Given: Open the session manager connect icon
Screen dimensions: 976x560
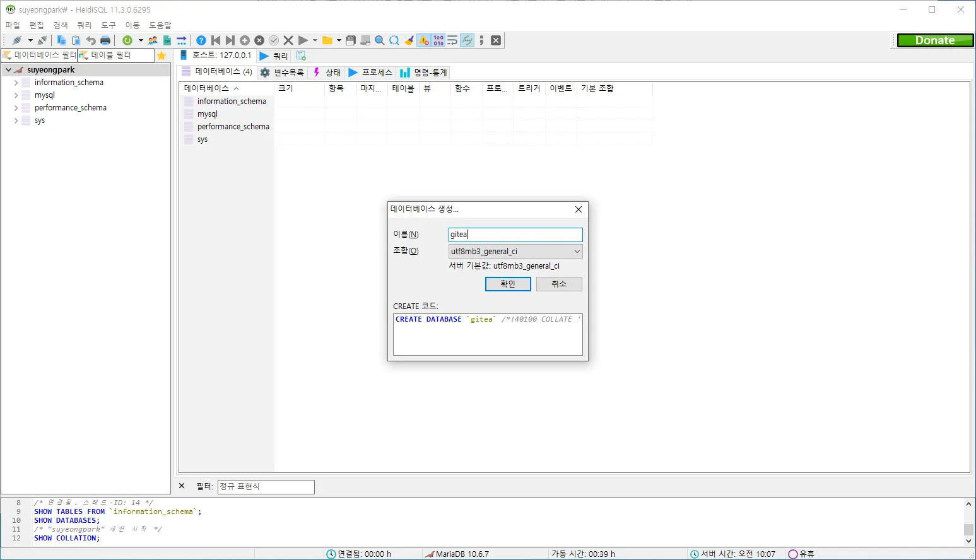Looking at the screenshot, I should click(x=17, y=40).
